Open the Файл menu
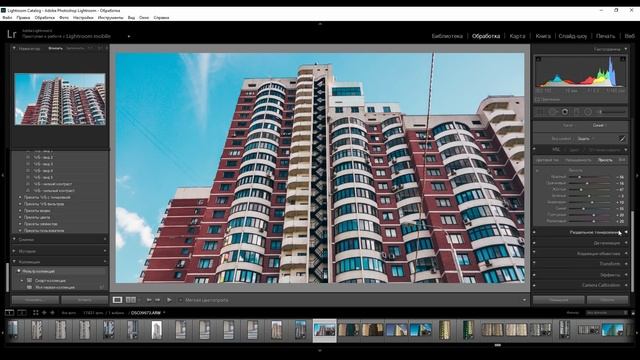Viewport: 640px width, 360px height. click(7, 18)
